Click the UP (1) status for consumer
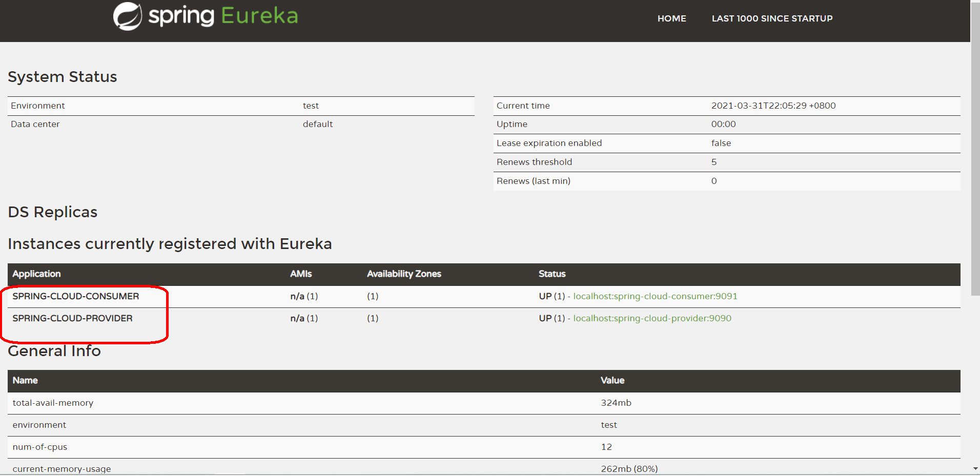Image resolution: width=980 pixels, height=476 pixels. [x=552, y=296]
